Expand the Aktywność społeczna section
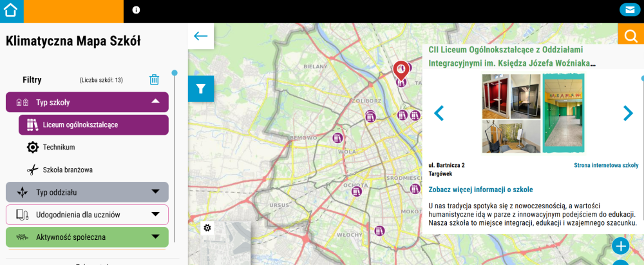The height and width of the screenshot is (265, 644). click(155, 237)
